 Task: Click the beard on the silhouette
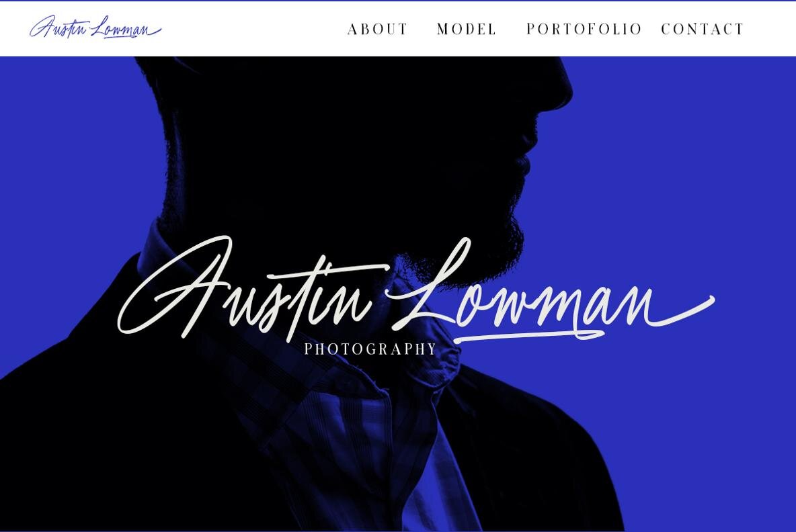click(x=472, y=238)
